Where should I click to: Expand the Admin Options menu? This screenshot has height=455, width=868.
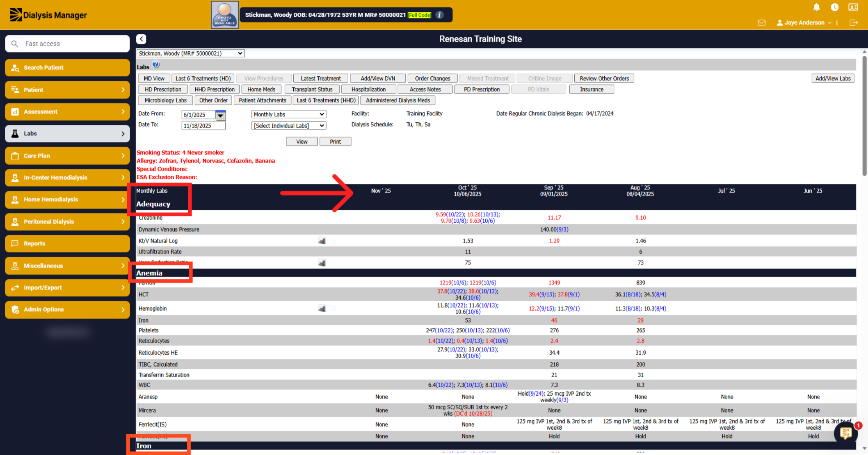click(x=67, y=309)
